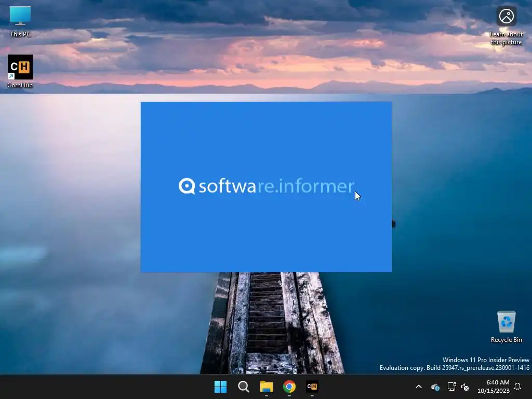This screenshot has height=399, width=532.
Task: Open Learn about this picture icon
Action: 506,26
